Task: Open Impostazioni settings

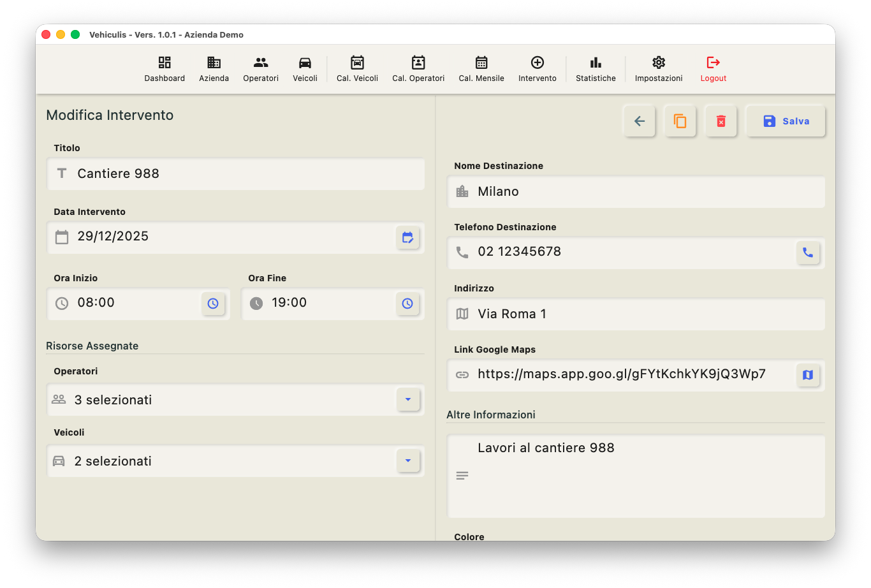Action: tap(659, 69)
